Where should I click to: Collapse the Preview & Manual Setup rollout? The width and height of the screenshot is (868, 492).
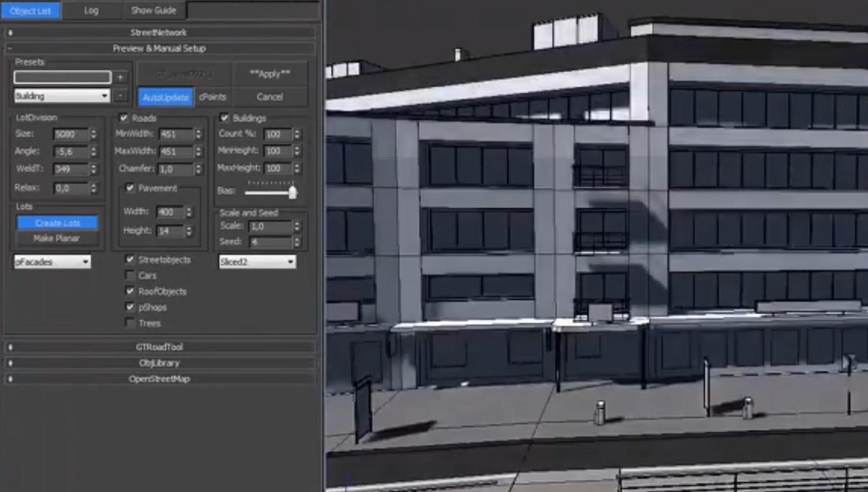click(159, 49)
